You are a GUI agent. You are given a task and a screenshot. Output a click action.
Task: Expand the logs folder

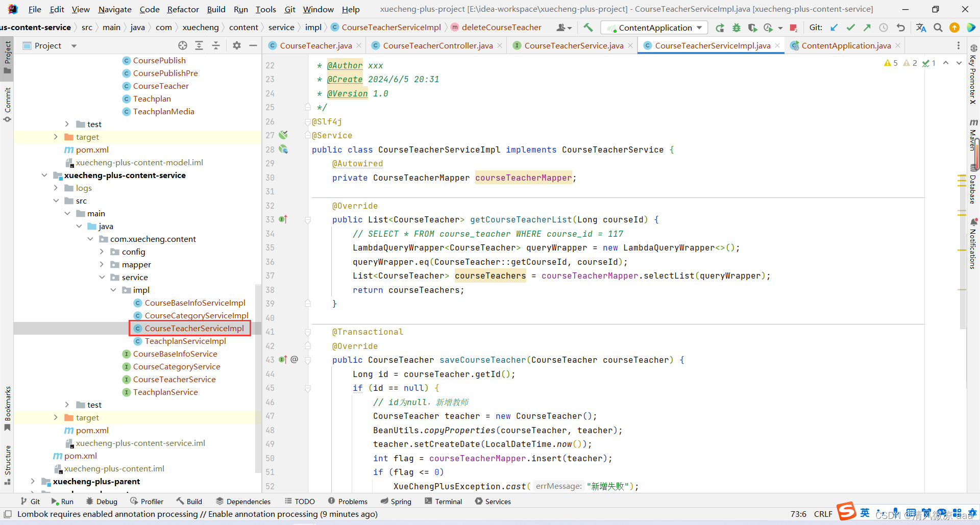click(56, 188)
